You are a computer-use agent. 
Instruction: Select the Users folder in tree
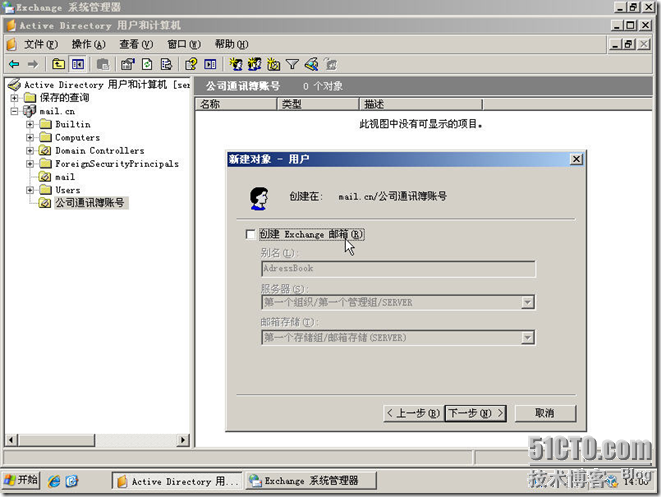(67, 190)
